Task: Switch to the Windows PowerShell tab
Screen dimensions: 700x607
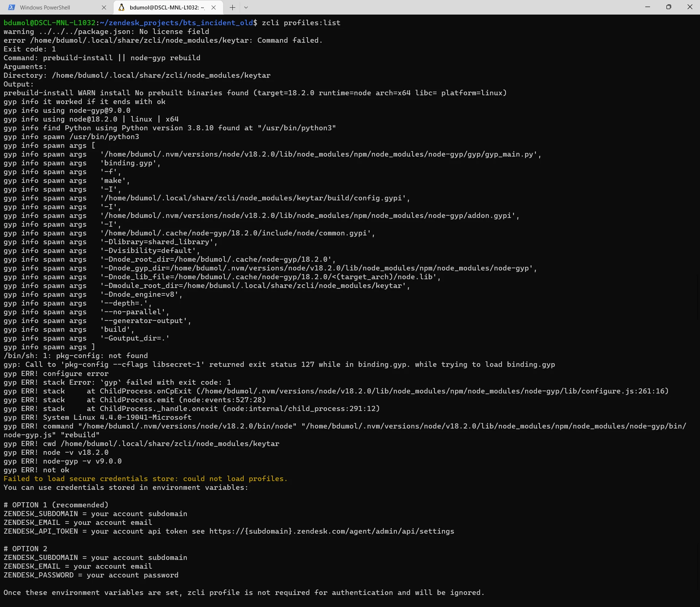Action: (57, 7)
